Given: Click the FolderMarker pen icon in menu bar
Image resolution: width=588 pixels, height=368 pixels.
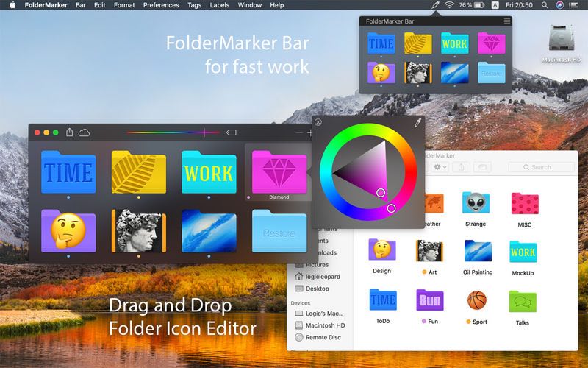Looking at the screenshot, I should click(435, 5).
